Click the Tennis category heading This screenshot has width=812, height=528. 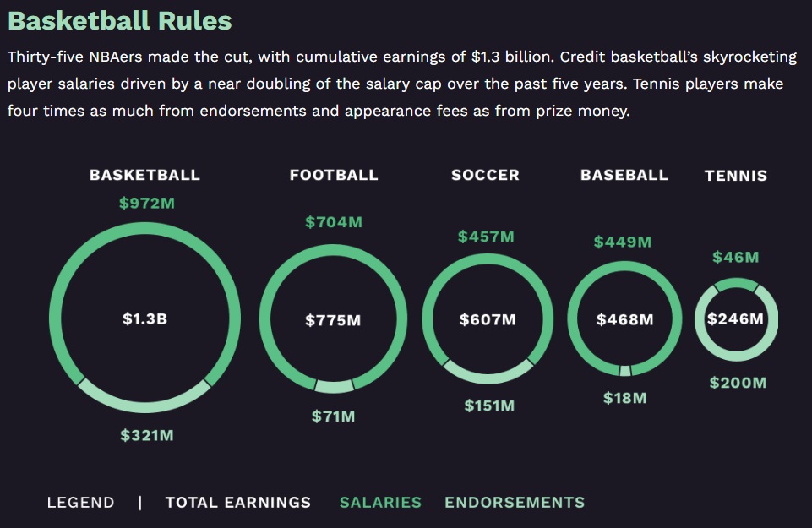736,176
